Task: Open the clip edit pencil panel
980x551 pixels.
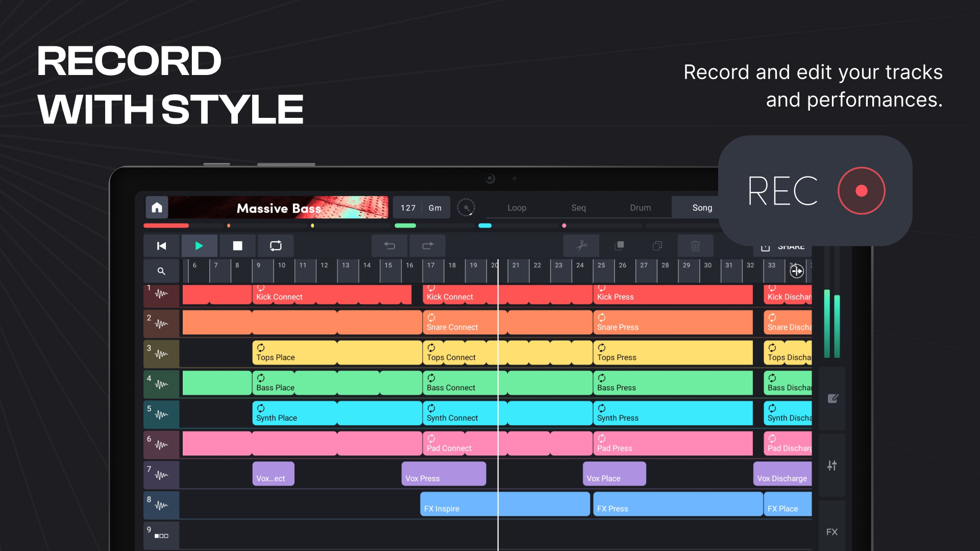Action: tap(832, 398)
